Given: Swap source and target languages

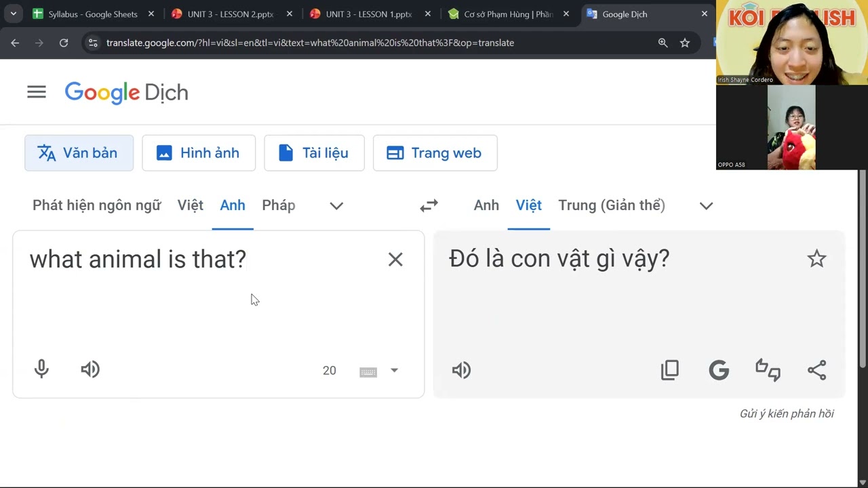Looking at the screenshot, I should tap(429, 205).
